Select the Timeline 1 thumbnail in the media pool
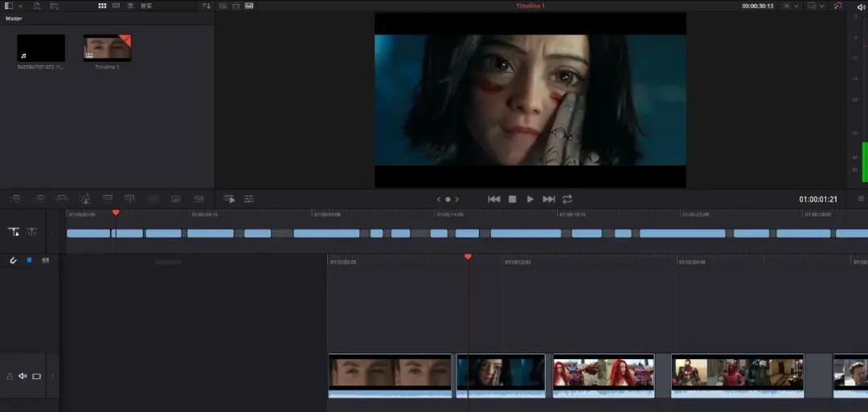The image size is (868, 412). (x=108, y=48)
